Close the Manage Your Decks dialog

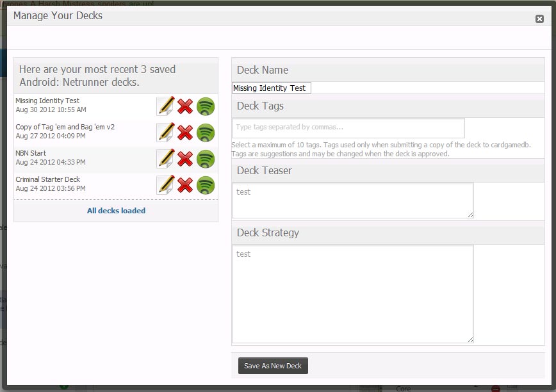(x=539, y=19)
